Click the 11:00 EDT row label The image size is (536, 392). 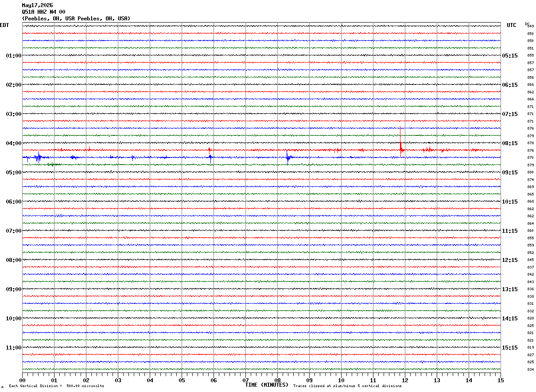(x=14, y=348)
